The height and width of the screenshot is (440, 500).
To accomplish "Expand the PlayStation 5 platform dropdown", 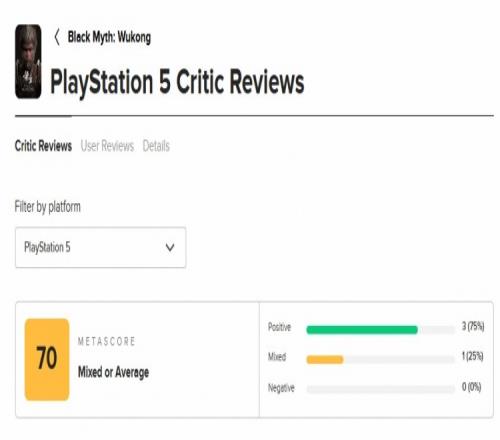I will point(100,247).
